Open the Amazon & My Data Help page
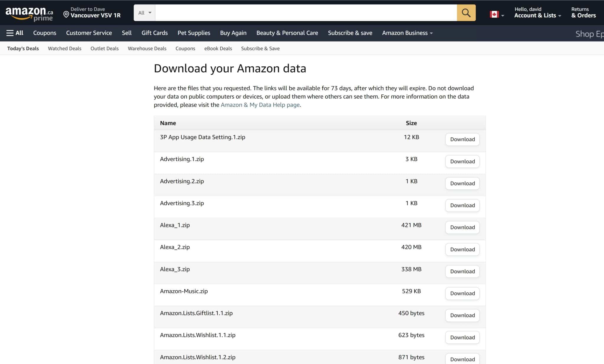The width and height of the screenshot is (604, 364). [x=260, y=105]
